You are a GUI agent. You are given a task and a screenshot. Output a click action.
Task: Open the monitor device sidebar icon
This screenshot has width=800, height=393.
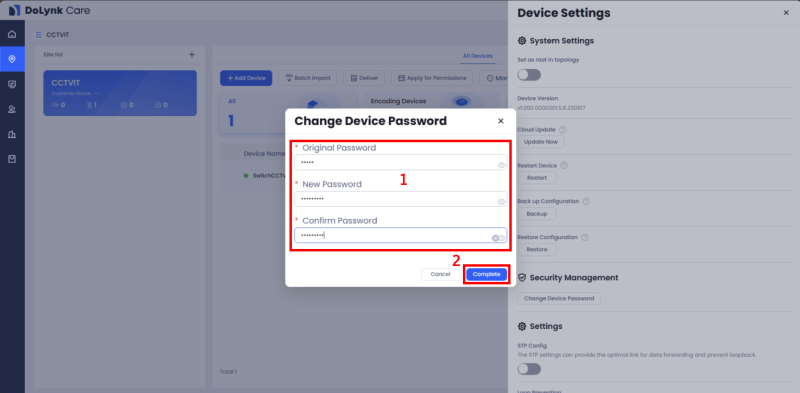12,84
